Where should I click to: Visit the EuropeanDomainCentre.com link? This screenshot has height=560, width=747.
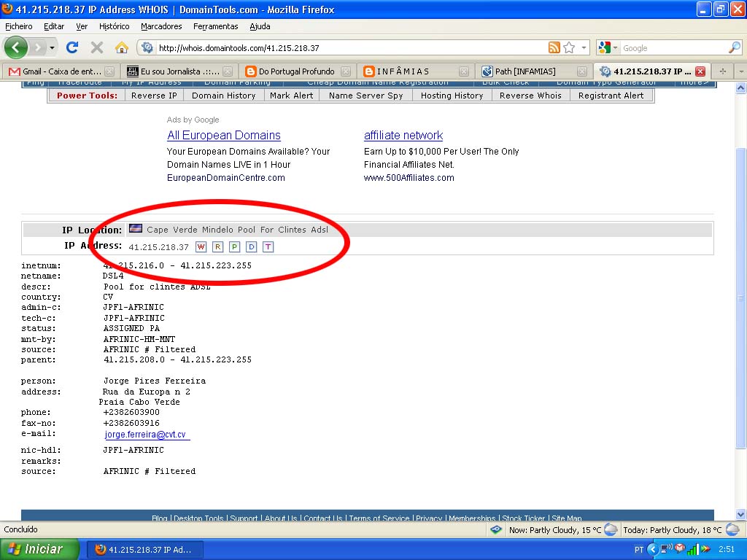click(x=226, y=178)
